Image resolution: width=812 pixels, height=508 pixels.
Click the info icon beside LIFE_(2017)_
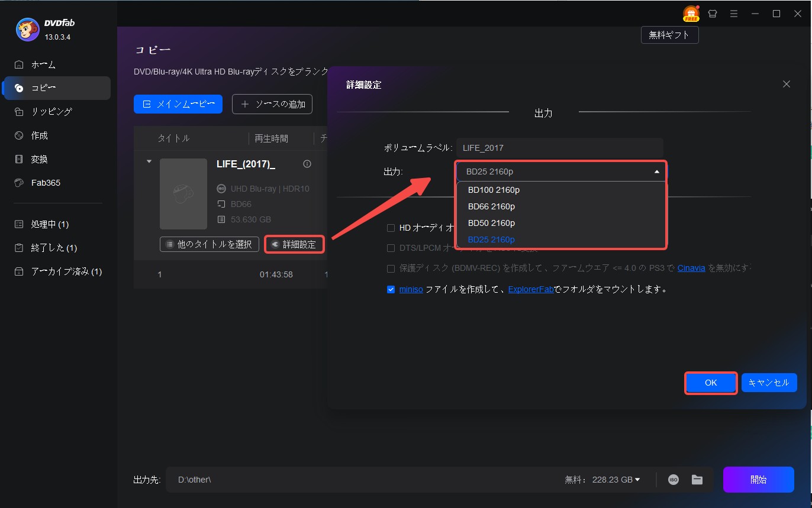[x=307, y=164]
